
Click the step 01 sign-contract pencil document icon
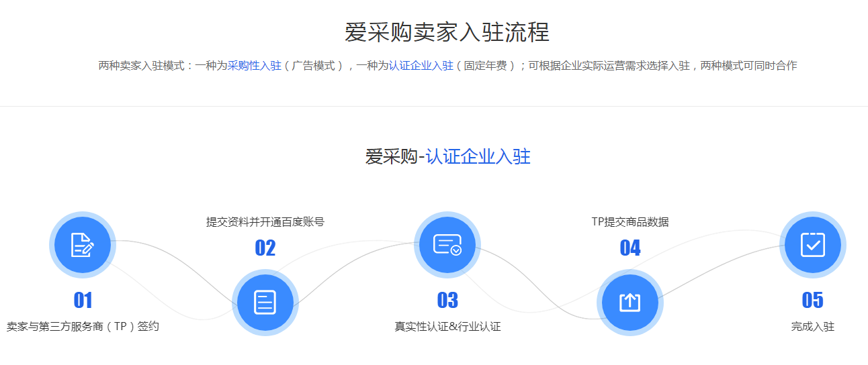click(x=83, y=245)
